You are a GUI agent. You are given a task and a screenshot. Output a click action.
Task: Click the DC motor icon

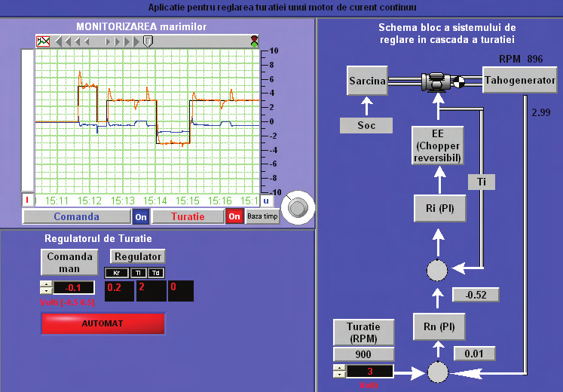coord(435,81)
